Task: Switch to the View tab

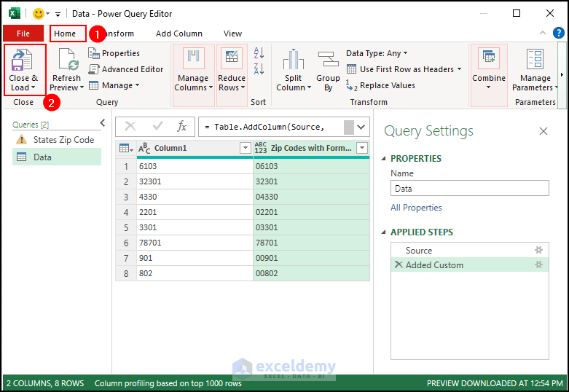Action: 232,34
